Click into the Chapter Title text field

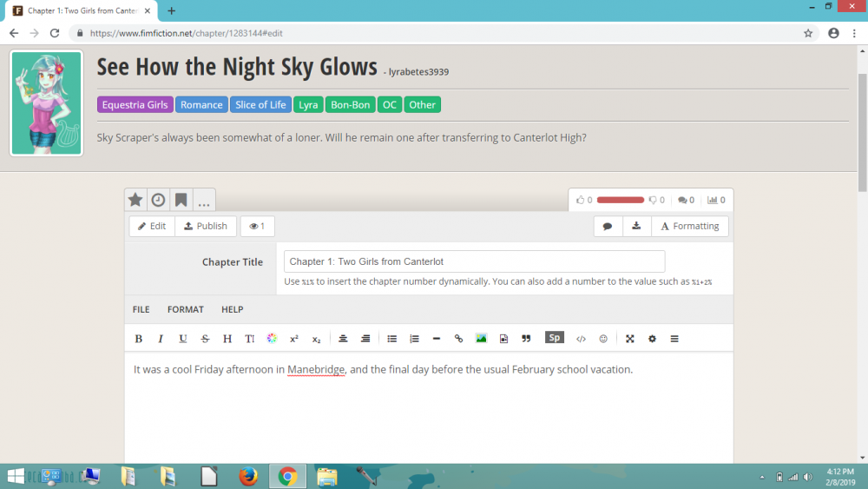pyautogui.click(x=474, y=261)
